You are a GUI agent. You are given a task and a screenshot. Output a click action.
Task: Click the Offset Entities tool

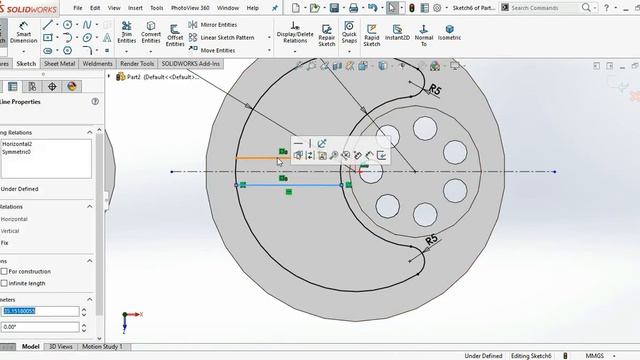[175, 35]
